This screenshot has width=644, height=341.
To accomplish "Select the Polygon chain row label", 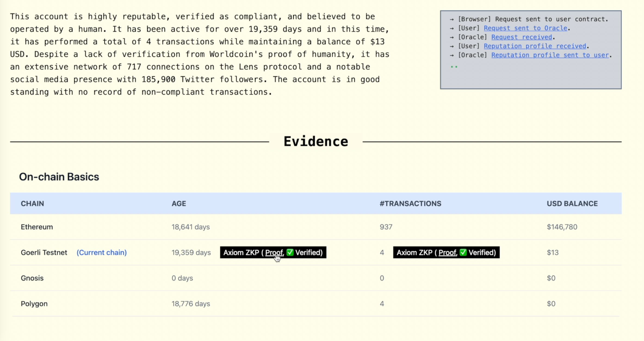I will coord(34,304).
